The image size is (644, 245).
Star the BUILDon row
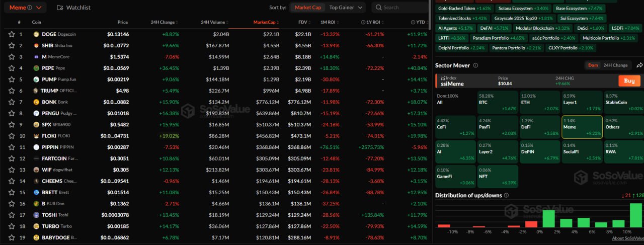[x=11, y=204]
